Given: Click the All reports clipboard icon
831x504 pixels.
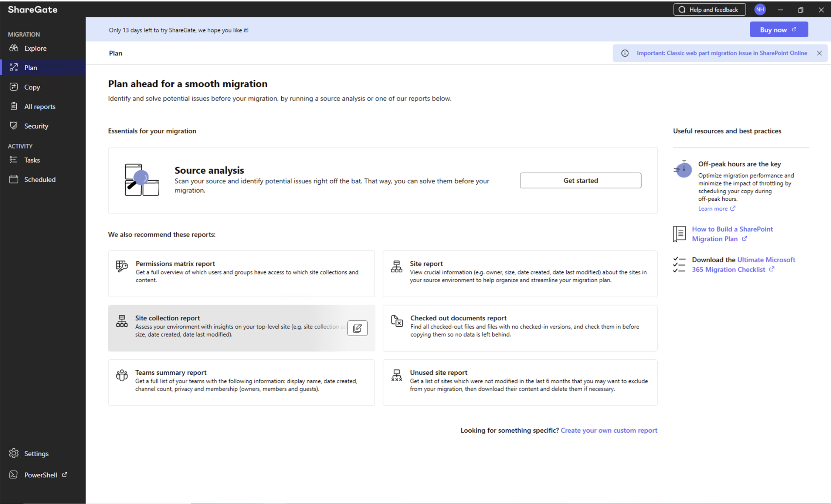Looking at the screenshot, I should 14,106.
